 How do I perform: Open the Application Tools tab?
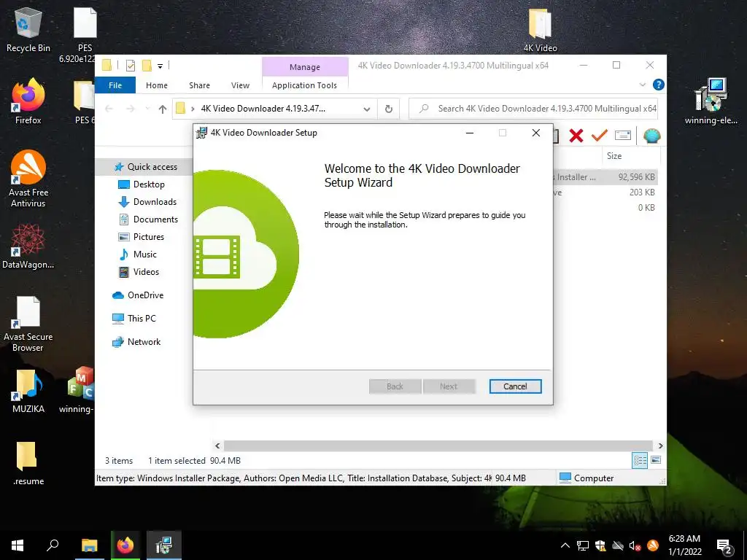(304, 85)
